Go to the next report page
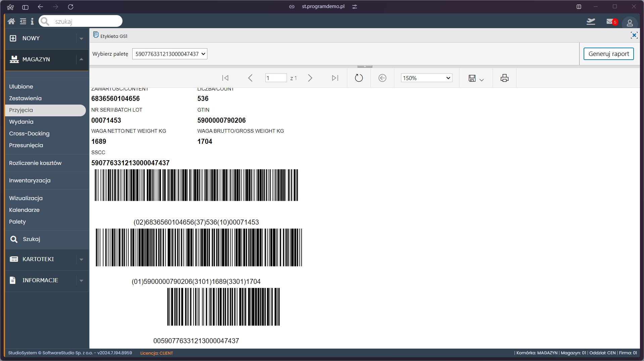The image size is (644, 361). coord(310,78)
